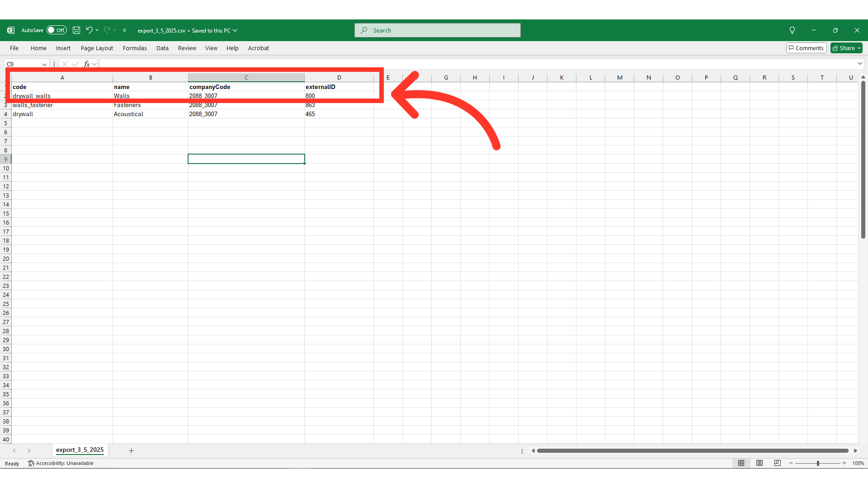
Task: Click the Comments button
Action: point(806,48)
